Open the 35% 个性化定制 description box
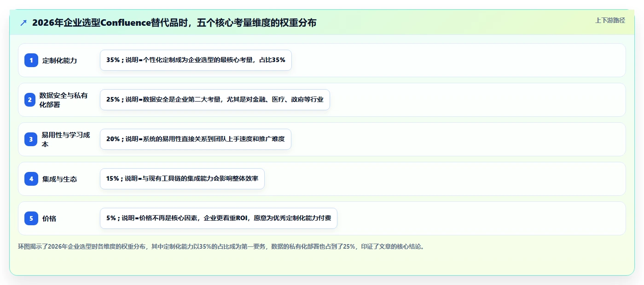 coord(196,60)
